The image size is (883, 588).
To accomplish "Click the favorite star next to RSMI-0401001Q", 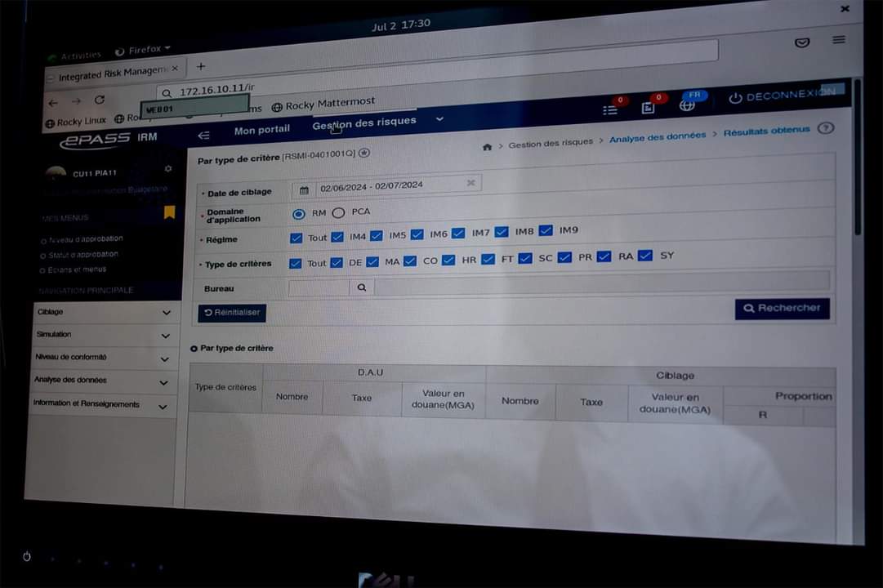I will click(364, 153).
